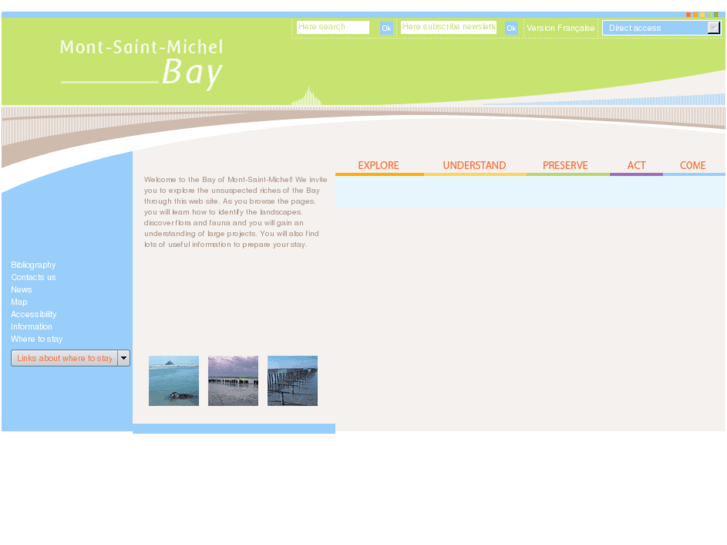Submit the search with its Ok button
The height and width of the screenshot is (545, 727).
click(x=386, y=28)
